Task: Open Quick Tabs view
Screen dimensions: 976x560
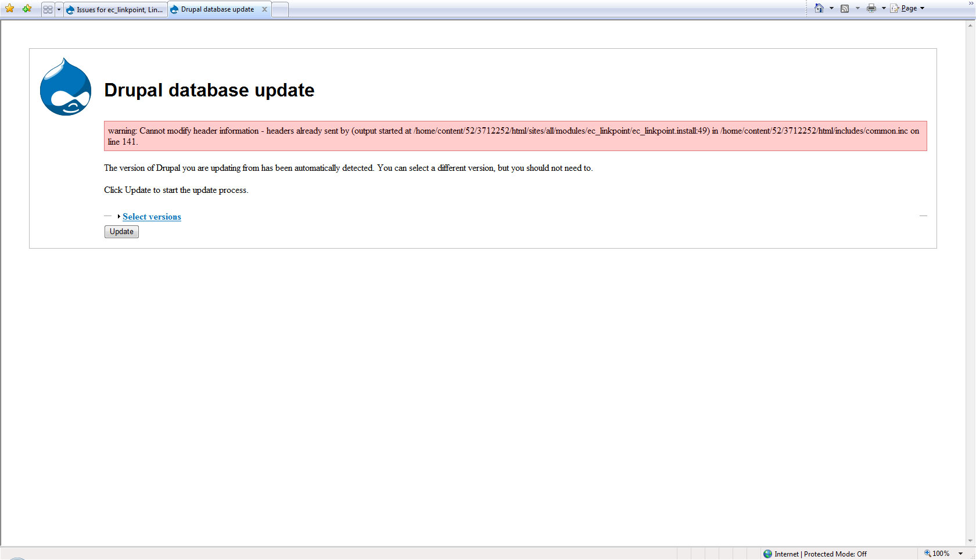Action: (x=47, y=9)
